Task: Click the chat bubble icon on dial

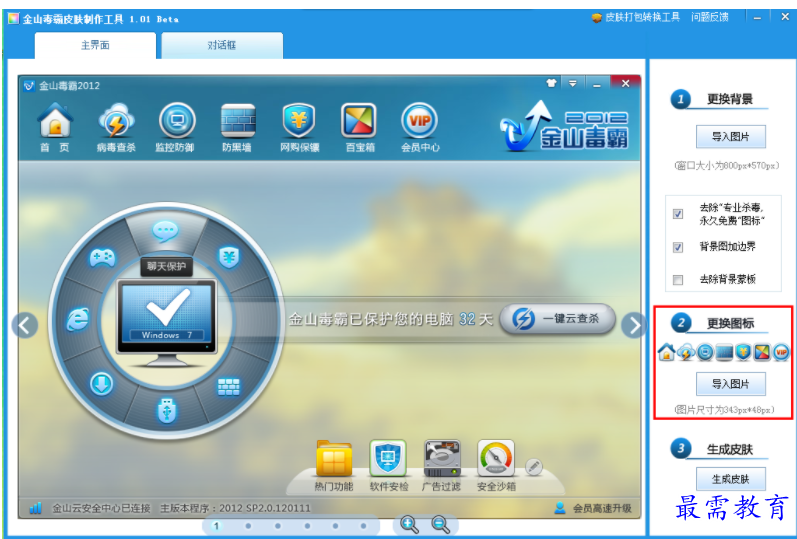Action: tap(166, 231)
